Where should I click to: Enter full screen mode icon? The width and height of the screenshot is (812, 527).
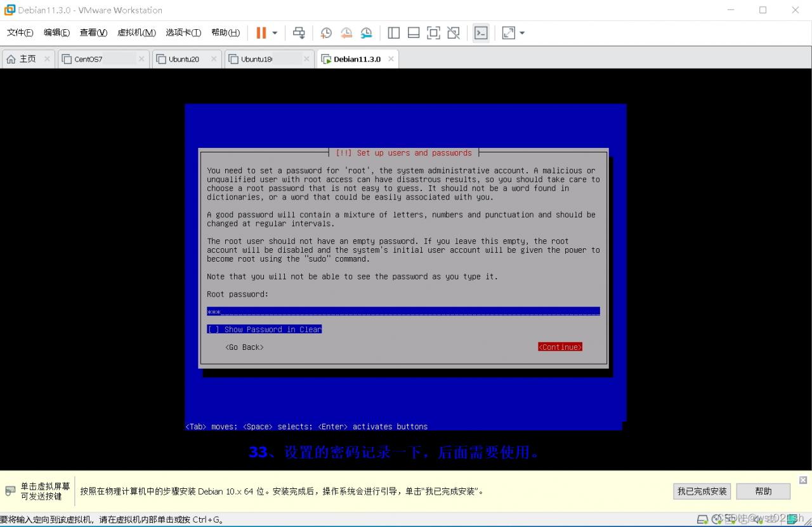coord(433,33)
